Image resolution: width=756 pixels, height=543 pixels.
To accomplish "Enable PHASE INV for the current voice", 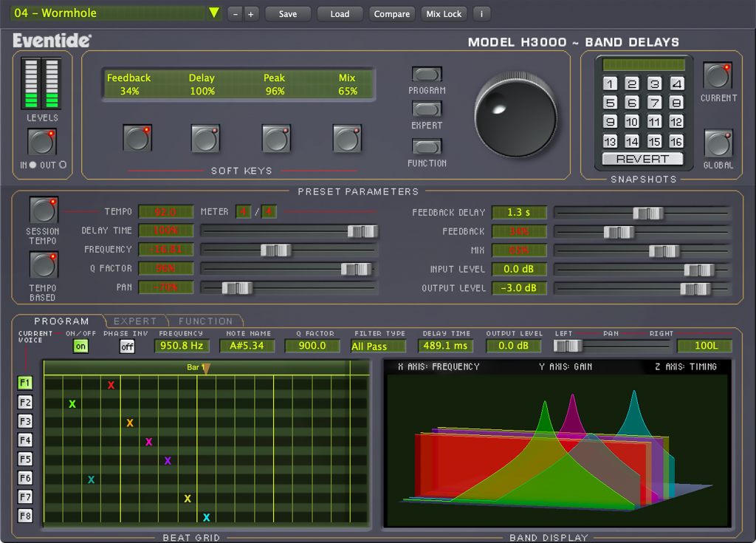I will tap(126, 346).
